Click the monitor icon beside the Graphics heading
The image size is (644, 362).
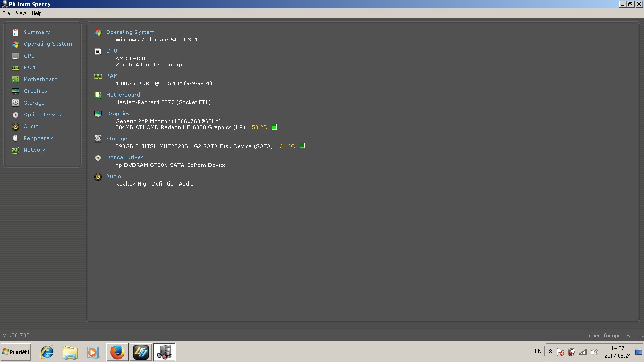[98, 114]
